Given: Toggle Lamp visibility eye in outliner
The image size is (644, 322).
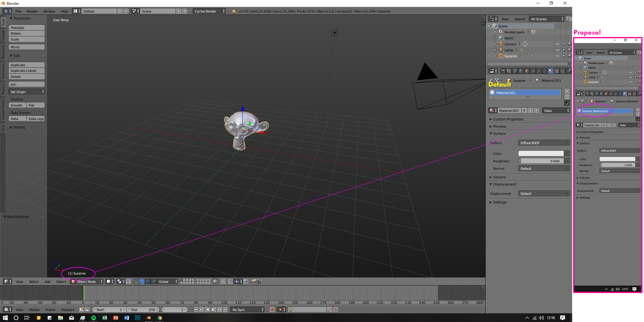Looking at the screenshot, I should pos(558,50).
